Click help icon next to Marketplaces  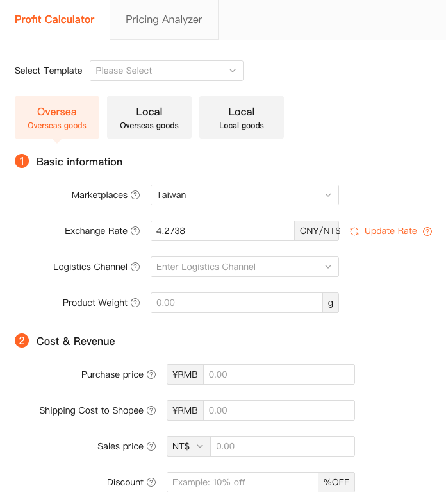coord(135,195)
